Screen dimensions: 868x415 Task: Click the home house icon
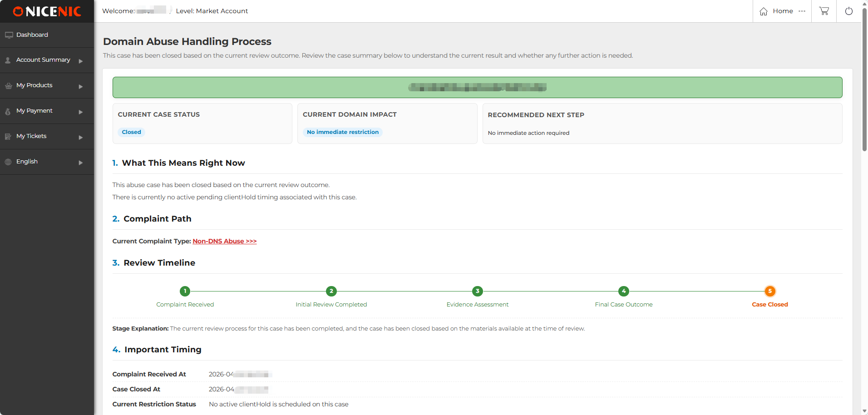764,11
